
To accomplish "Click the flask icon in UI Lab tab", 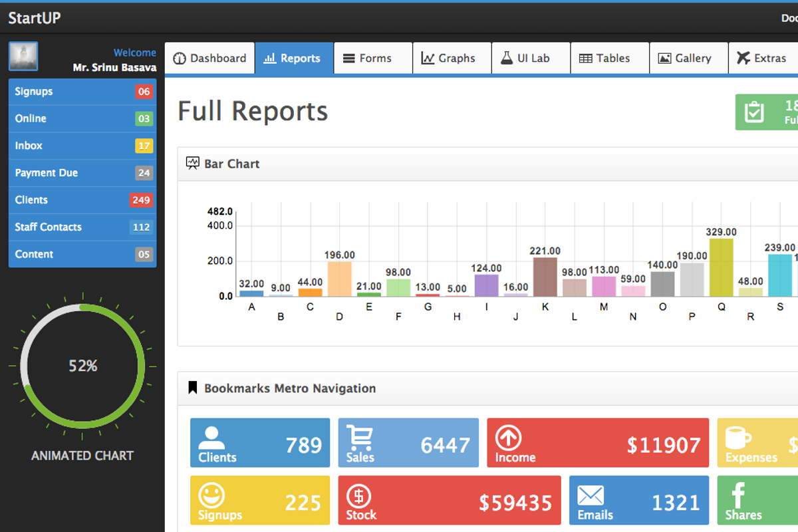I will click(x=507, y=59).
